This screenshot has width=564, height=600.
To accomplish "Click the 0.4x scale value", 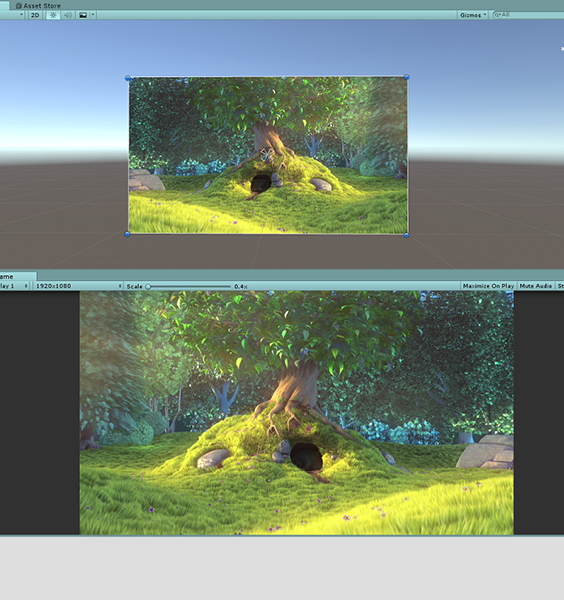I will pos(241,286).
